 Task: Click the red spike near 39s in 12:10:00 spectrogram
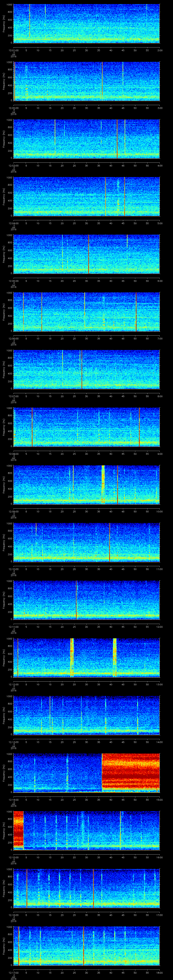[x=109, y=542]
